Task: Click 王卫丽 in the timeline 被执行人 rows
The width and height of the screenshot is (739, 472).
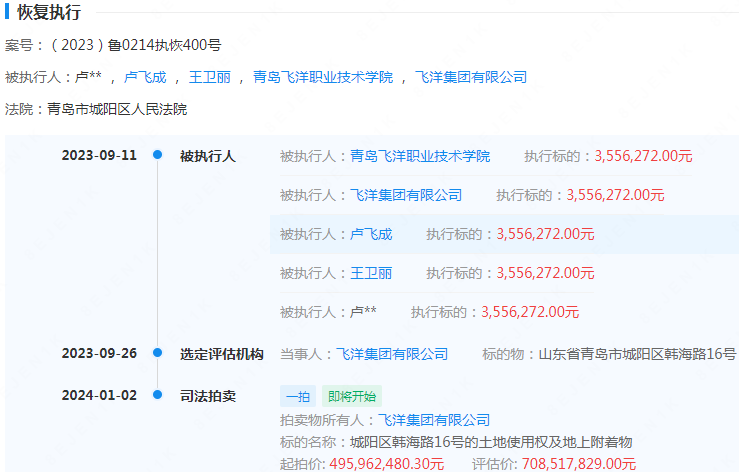Action: pyautogui.click(x=371, y=273)
